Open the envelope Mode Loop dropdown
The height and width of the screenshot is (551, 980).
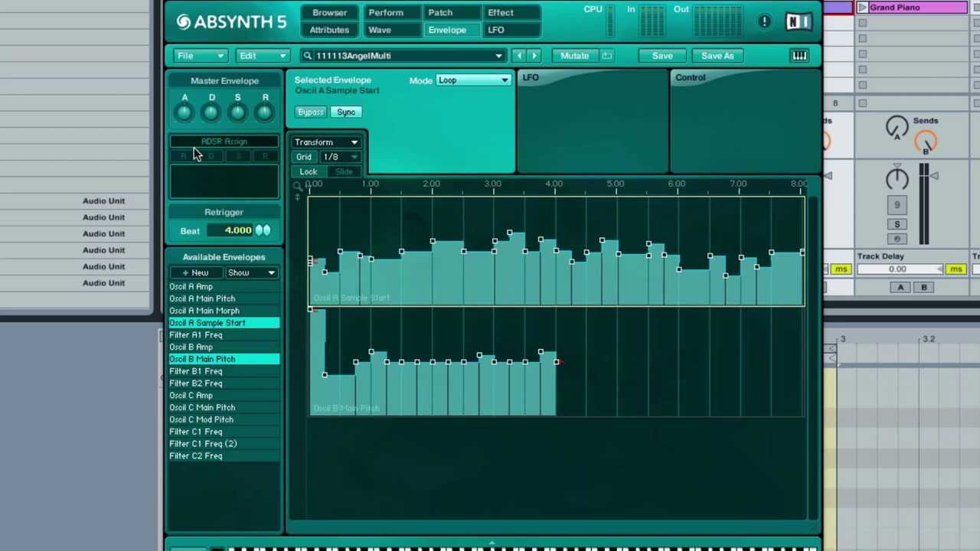pyautogui.click(x=473, y=80)
